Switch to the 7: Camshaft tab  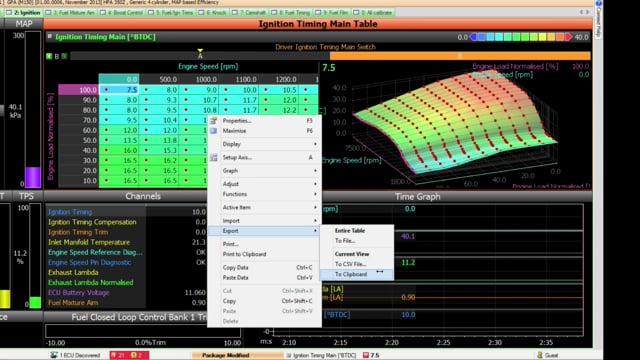coord(249,13)
